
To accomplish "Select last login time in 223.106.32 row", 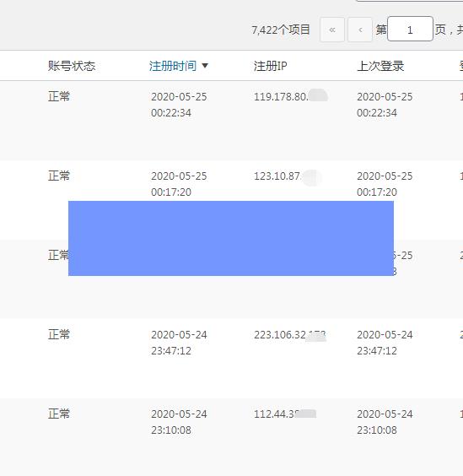I will pyautogui.click(x=385, y=343).
